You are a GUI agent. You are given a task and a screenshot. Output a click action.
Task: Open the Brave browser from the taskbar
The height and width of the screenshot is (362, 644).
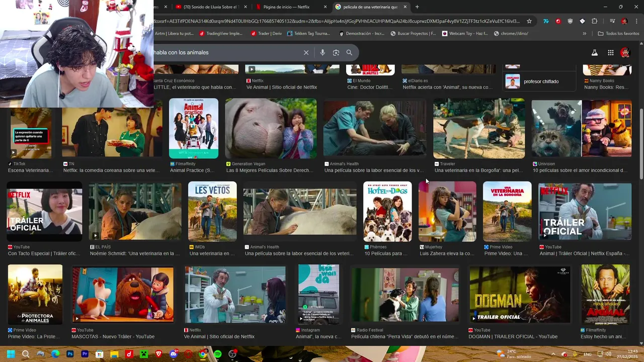[x=158, y=354]
